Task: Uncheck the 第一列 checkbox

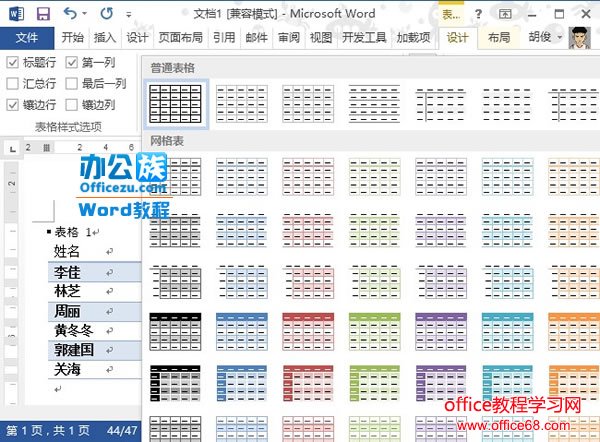Action: 72,62
